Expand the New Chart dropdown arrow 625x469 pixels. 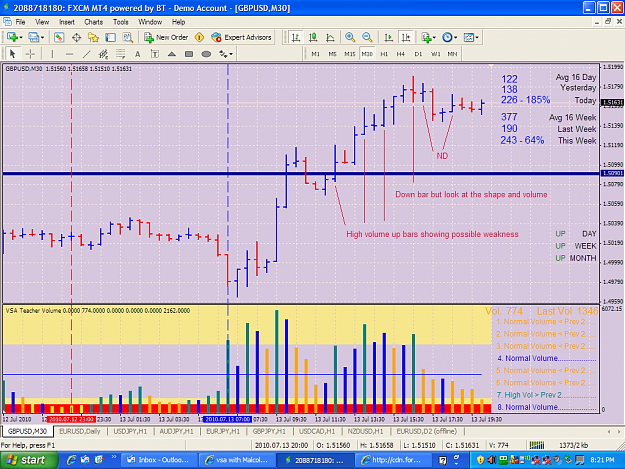click(21, 38)
